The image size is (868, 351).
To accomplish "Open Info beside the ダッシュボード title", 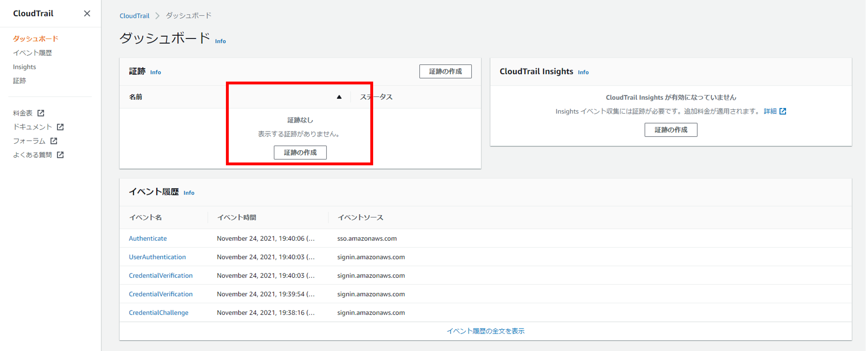I will pyautogui.click(x=220, y=41).
